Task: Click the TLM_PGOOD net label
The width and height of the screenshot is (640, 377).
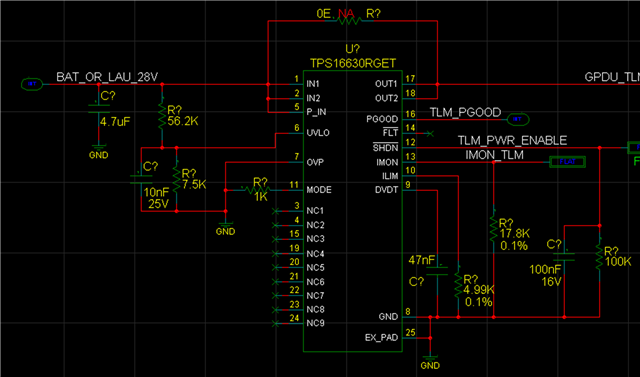Action: click(465, 112)
